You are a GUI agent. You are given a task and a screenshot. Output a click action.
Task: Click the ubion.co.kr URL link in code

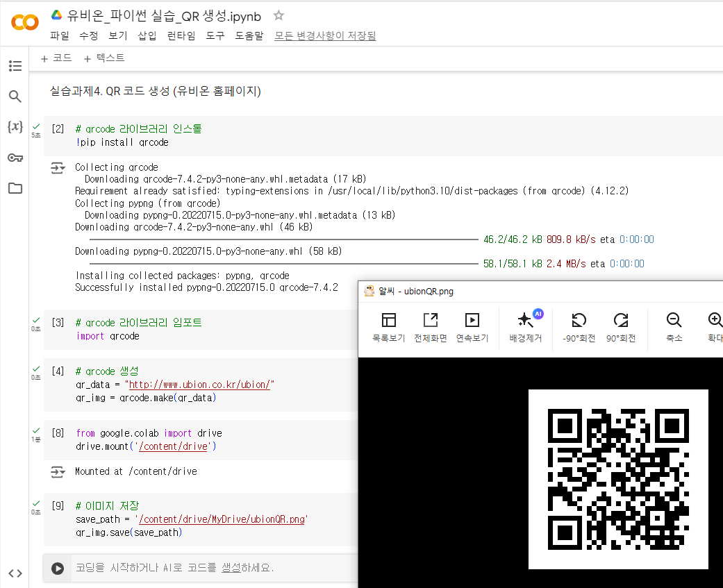coord(199,385)
